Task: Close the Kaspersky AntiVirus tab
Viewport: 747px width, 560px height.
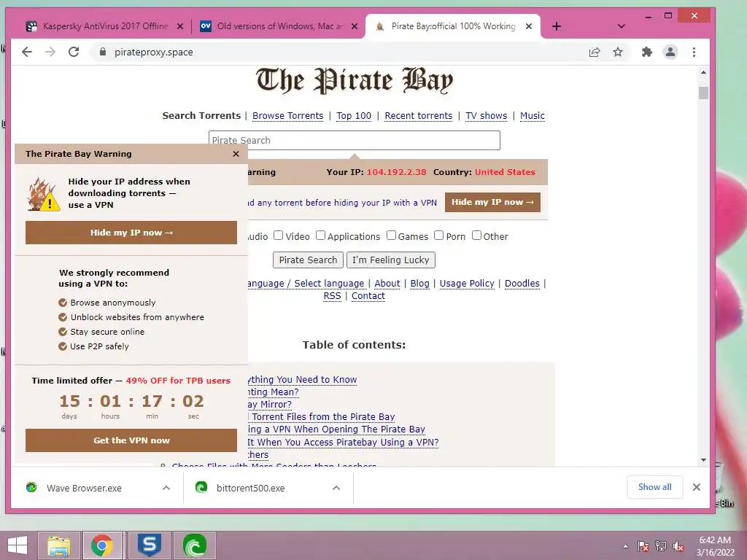Action: pos(180,26)
